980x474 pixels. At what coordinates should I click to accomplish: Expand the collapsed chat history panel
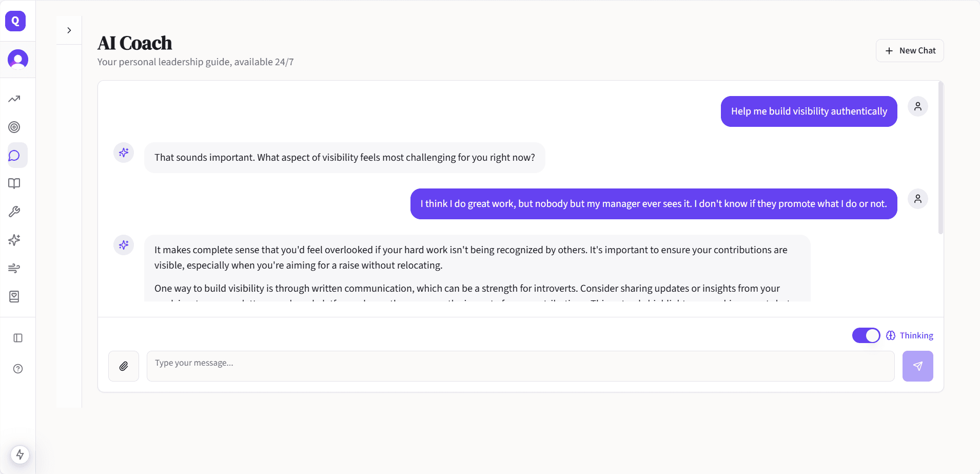click(x=69, y=30)
